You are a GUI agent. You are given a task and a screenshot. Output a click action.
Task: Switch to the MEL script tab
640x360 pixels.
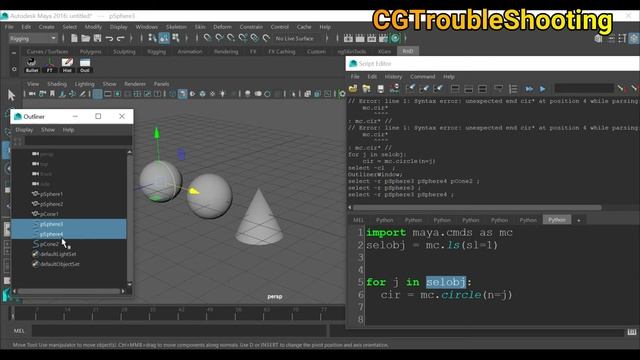(358, 220)
